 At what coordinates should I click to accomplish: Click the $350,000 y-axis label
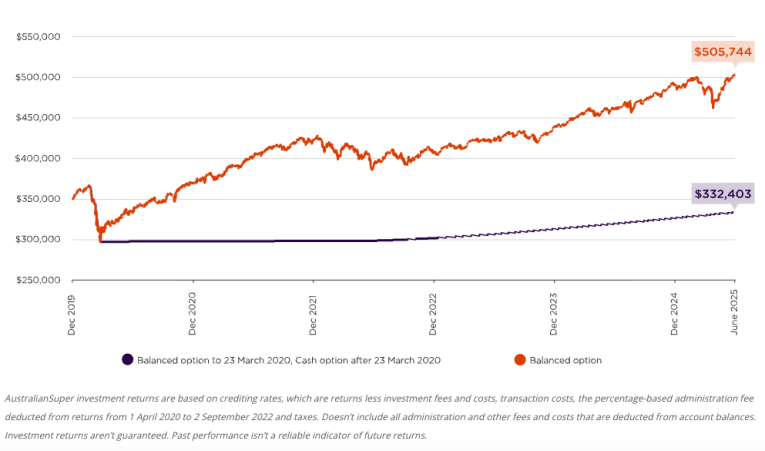(x=40, y=199)
